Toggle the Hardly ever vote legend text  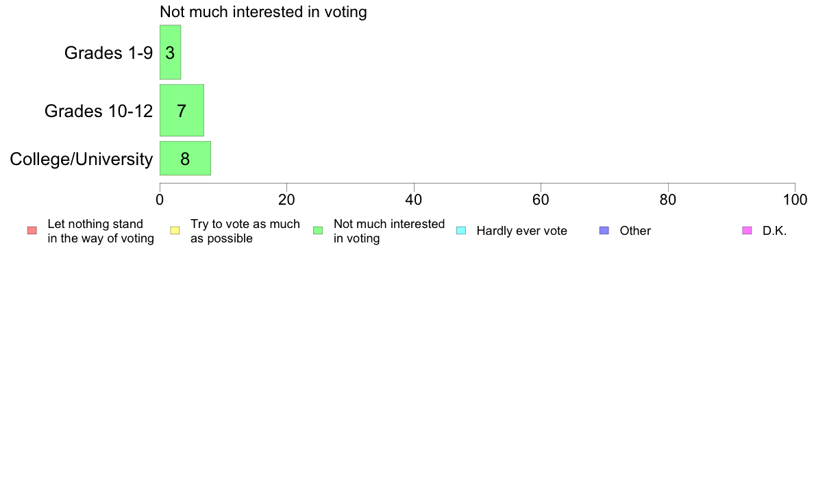[521, 231]
